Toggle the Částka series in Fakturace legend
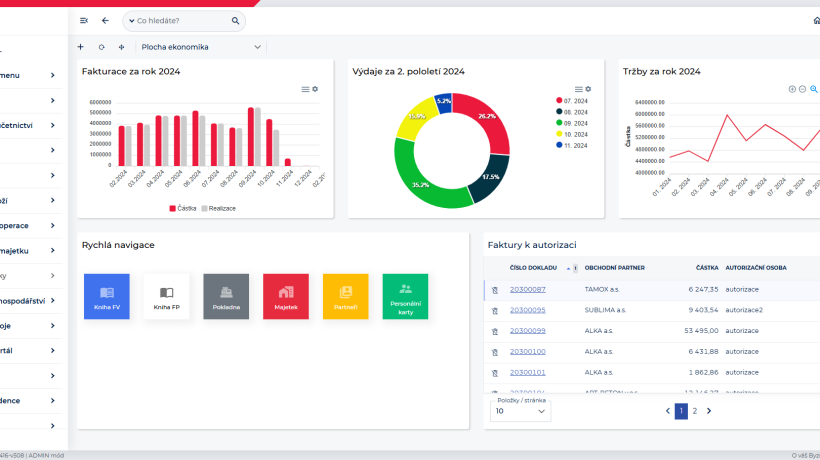 [182, 208]
